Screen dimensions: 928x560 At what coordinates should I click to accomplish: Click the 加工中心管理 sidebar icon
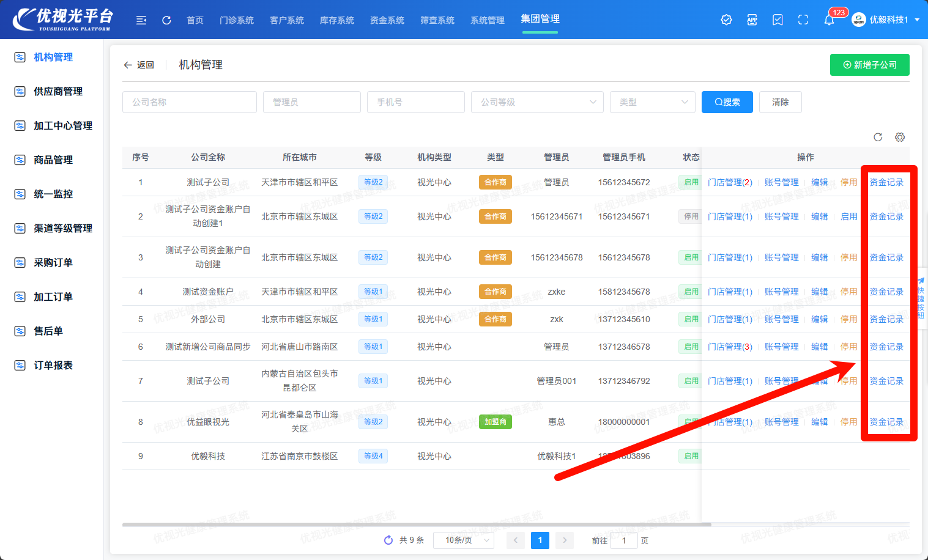pyautogui.click(x=20, y=125)
